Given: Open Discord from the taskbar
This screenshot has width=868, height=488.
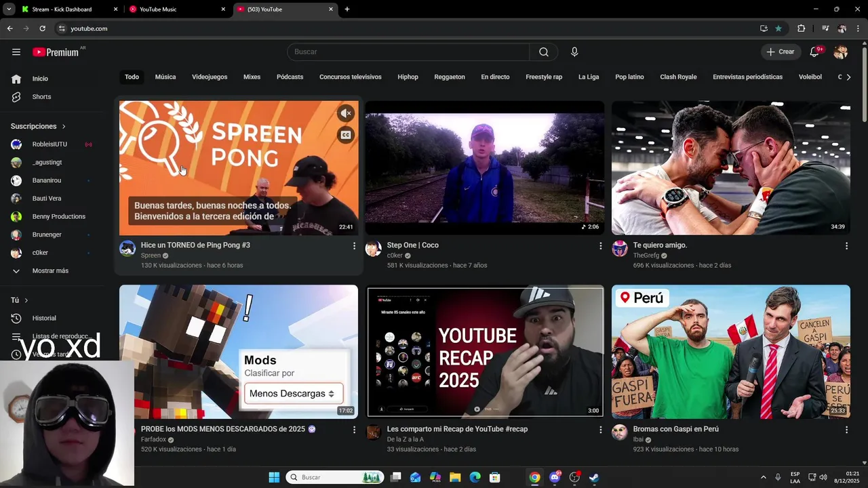Looking at the screenshot, I should [555, 477].
